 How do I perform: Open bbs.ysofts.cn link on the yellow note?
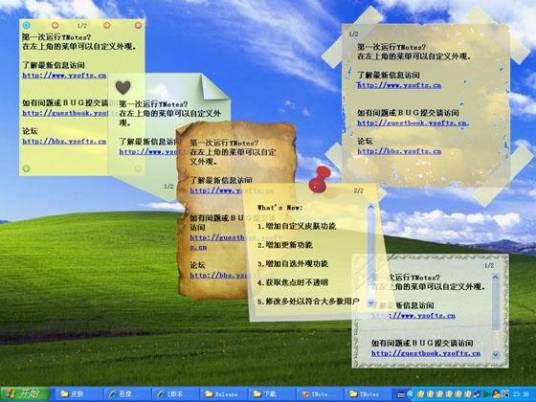pos(65,141)
